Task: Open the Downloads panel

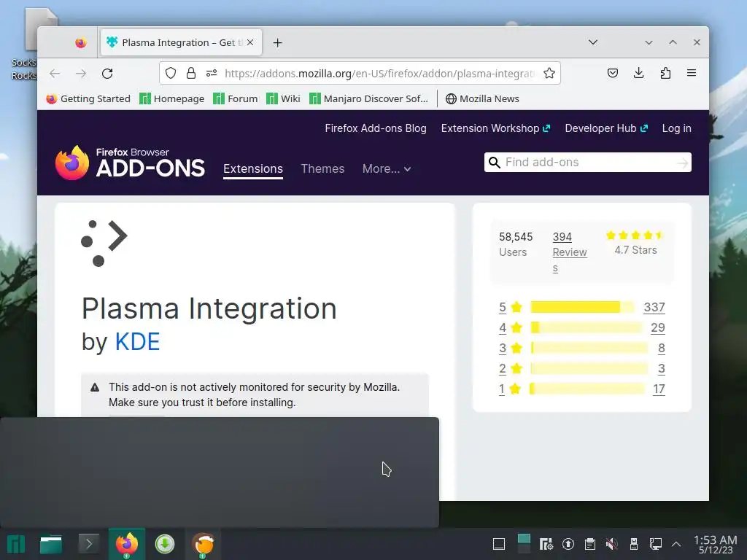Action: tap(639, 73)
